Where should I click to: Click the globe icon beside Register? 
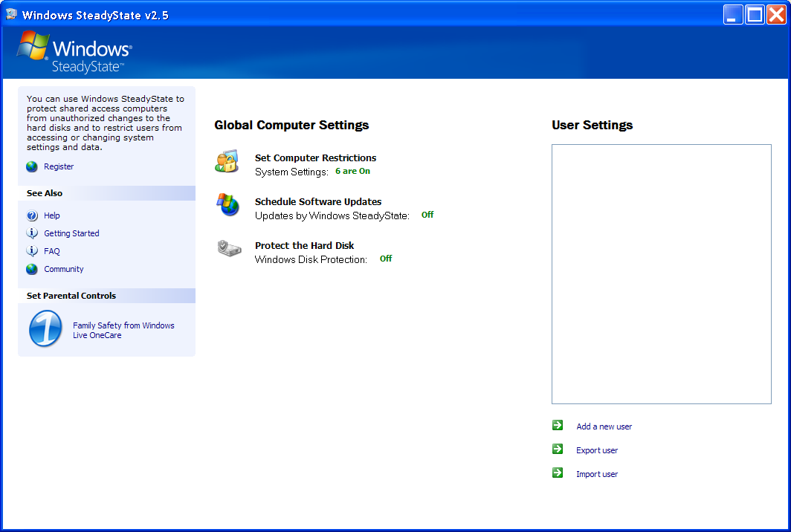coord(32,167)
